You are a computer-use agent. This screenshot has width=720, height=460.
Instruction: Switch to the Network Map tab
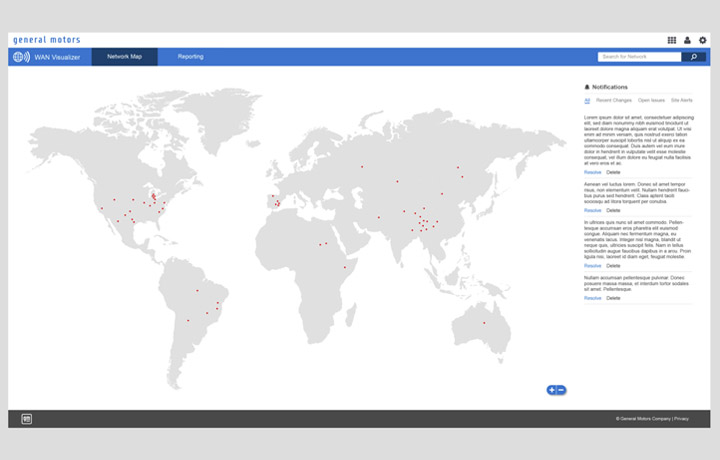[124, 56]
